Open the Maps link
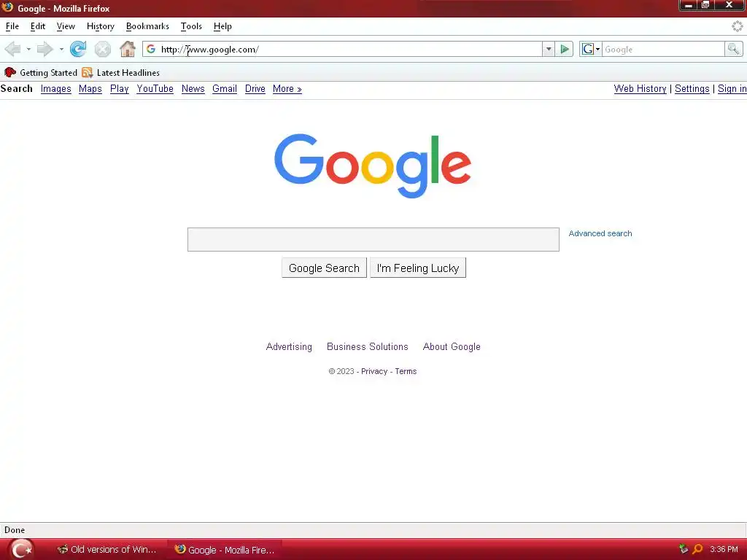Image resolution: width=747 pixels, height=560 pixels. [90, 88]
